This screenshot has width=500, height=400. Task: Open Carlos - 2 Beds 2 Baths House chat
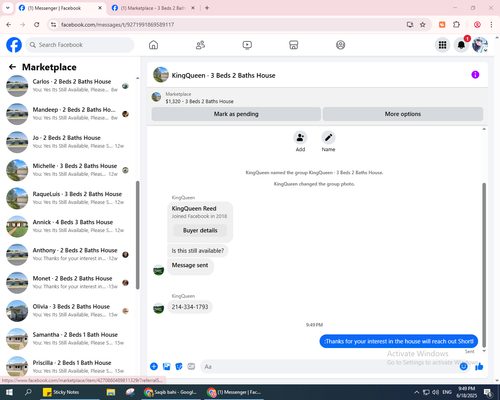(x=68, y=86)
